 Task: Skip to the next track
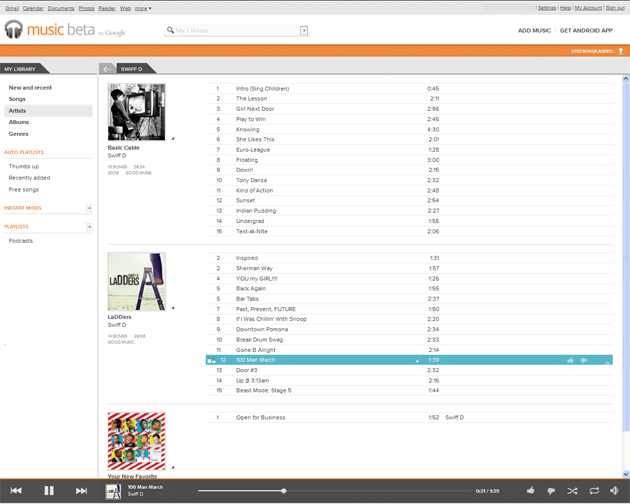click(x=82, y=490)
